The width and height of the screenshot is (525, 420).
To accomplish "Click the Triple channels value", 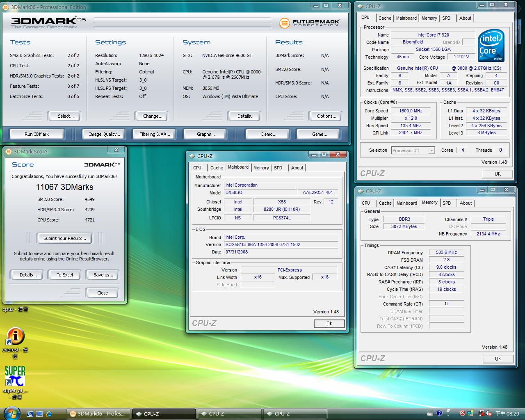I will 488,219.
